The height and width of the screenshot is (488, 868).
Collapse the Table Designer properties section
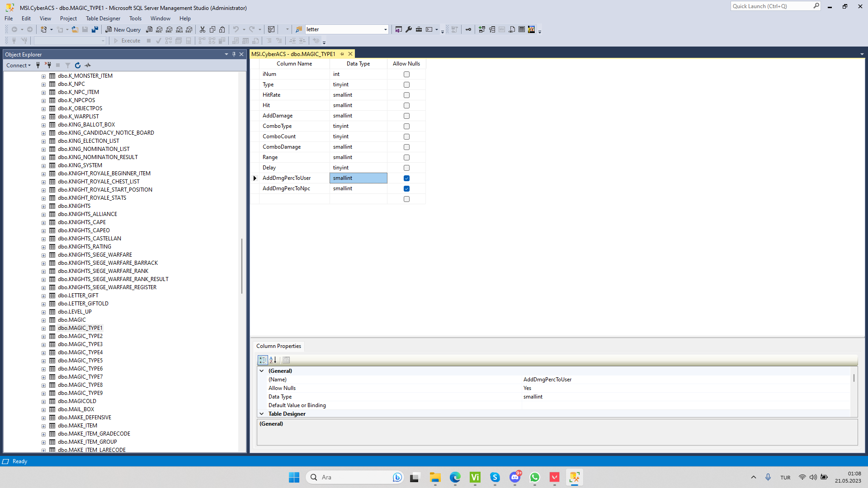coord(261,414)
